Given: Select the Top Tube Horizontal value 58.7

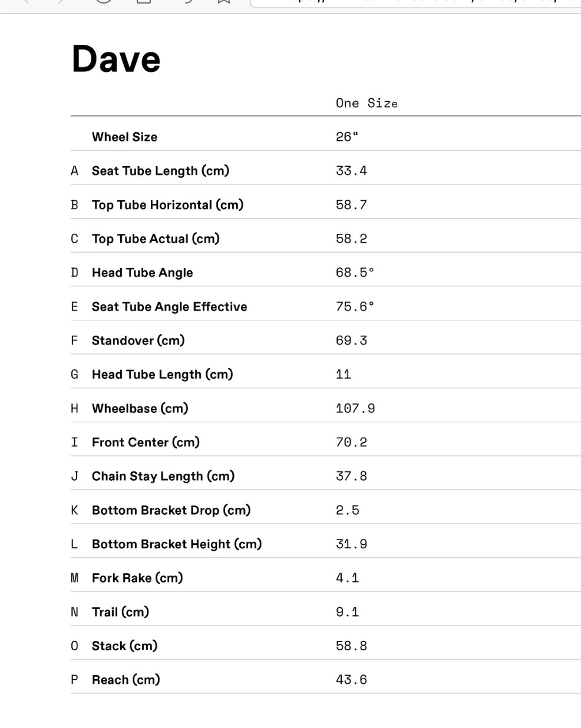Looking at the screenshot, I should point(351,205).
